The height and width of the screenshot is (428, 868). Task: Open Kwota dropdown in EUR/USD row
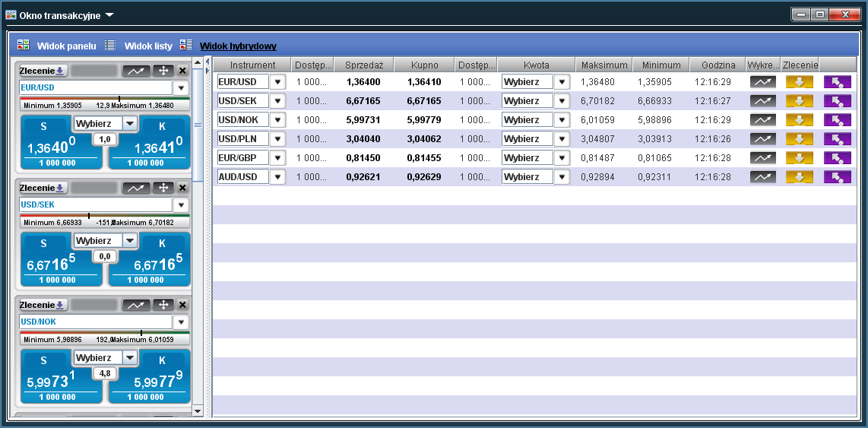(562, 82)
